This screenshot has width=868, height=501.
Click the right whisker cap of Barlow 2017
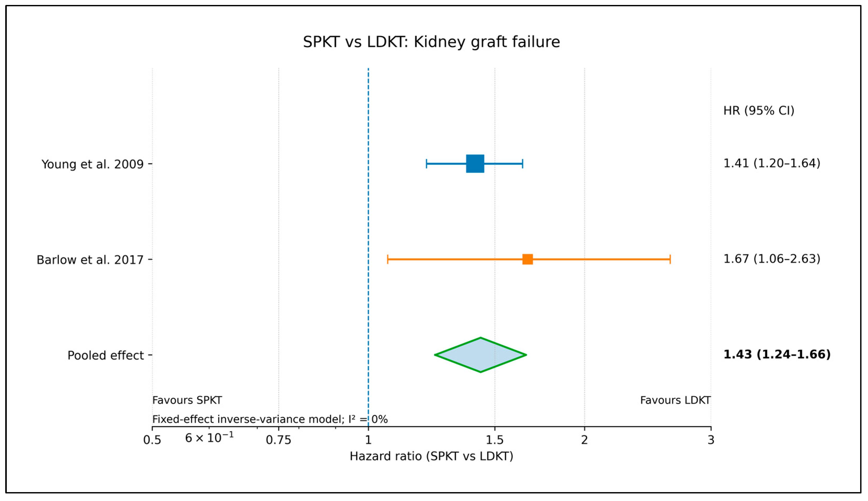click(x=670, y=260)
